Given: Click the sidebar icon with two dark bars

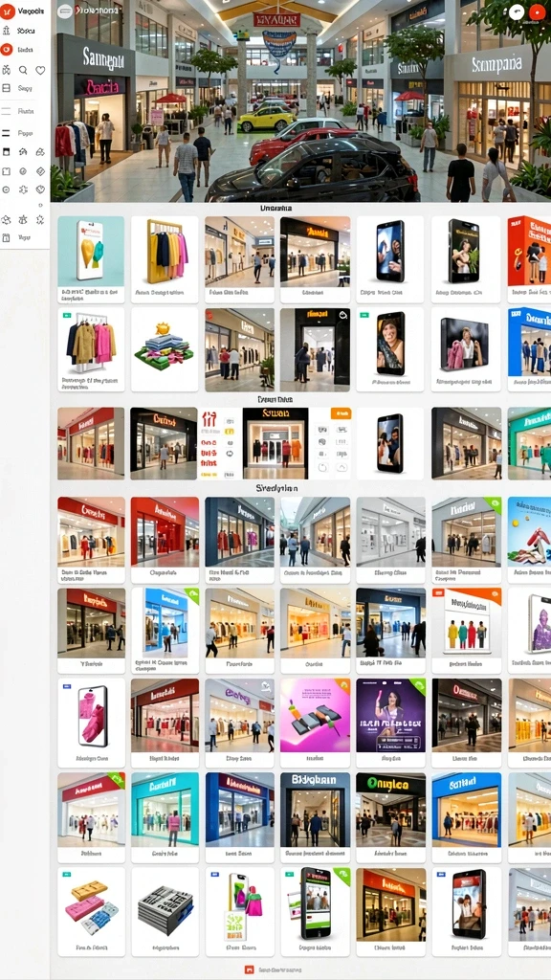Looking at the screenshot, I should tap(7, 133).
